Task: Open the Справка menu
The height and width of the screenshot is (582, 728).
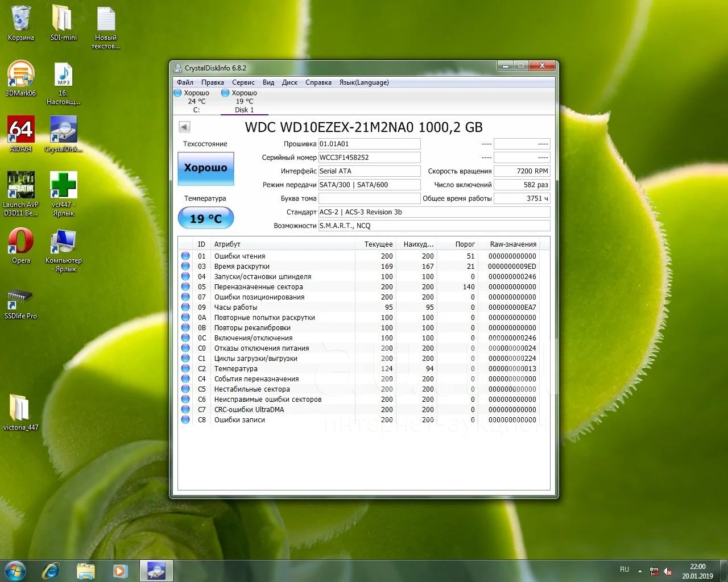Action: tap(318, 82)
